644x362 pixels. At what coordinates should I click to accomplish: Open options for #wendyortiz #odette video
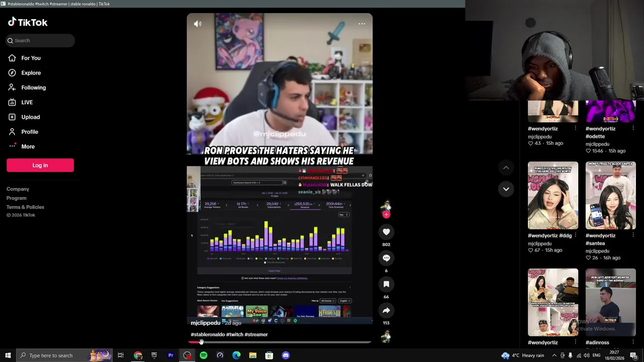point(633,128)
